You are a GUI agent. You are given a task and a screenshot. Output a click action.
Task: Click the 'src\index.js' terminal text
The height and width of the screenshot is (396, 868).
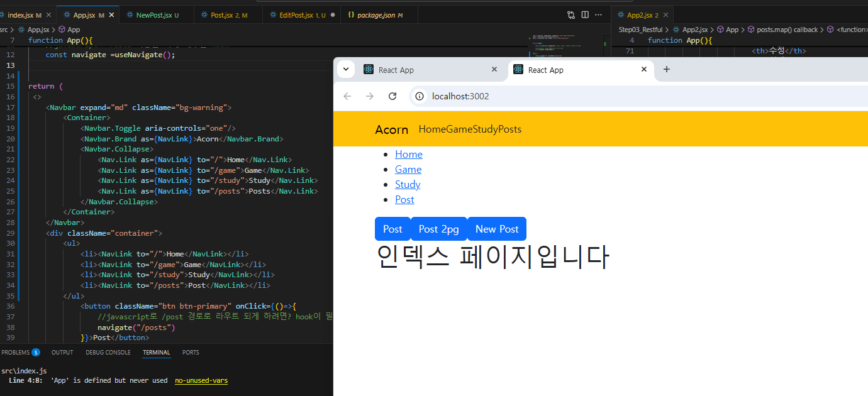tap(24, 371)
